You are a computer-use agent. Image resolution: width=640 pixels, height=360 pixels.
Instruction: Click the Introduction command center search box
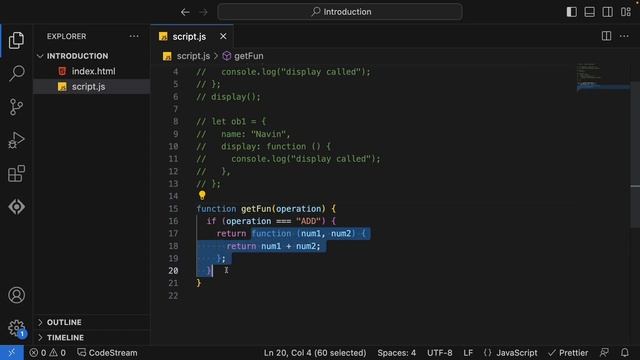point(340,12)
